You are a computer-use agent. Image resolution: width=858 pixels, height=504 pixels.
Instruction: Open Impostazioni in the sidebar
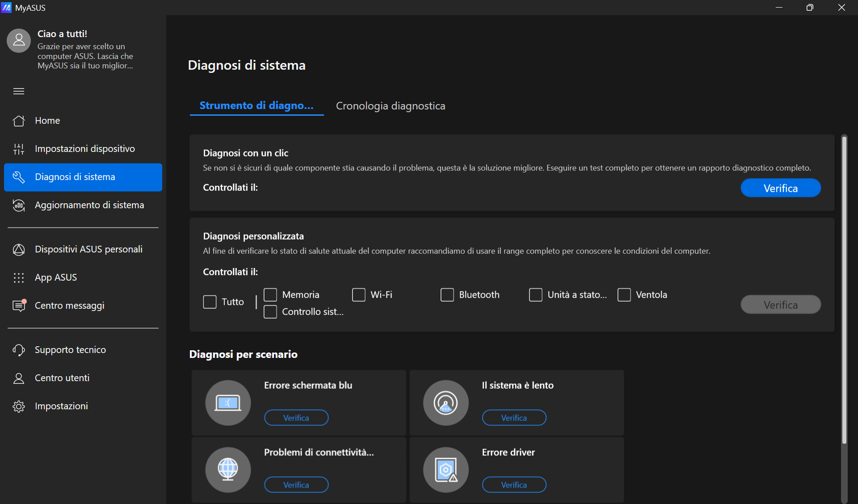tap(83, 406)
